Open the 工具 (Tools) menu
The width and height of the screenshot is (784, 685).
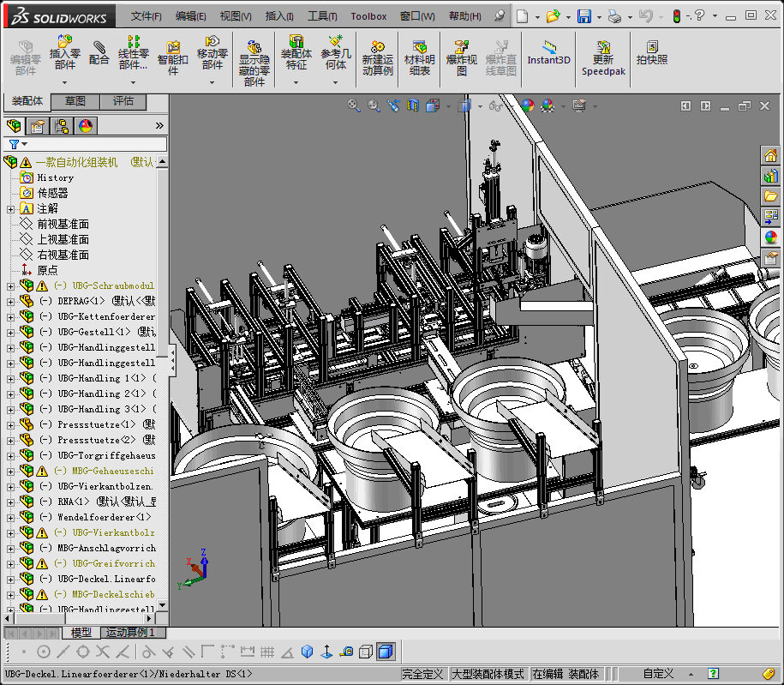pos(322,16)
